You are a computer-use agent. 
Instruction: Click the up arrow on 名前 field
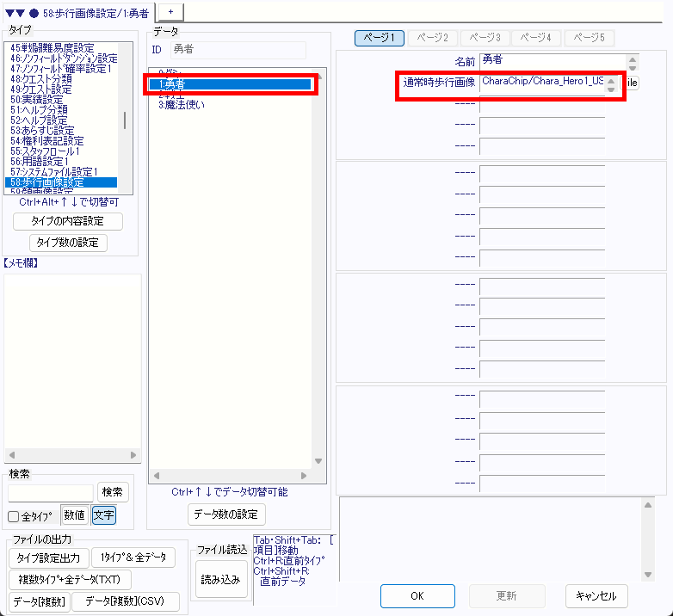[x=633, y=59]
